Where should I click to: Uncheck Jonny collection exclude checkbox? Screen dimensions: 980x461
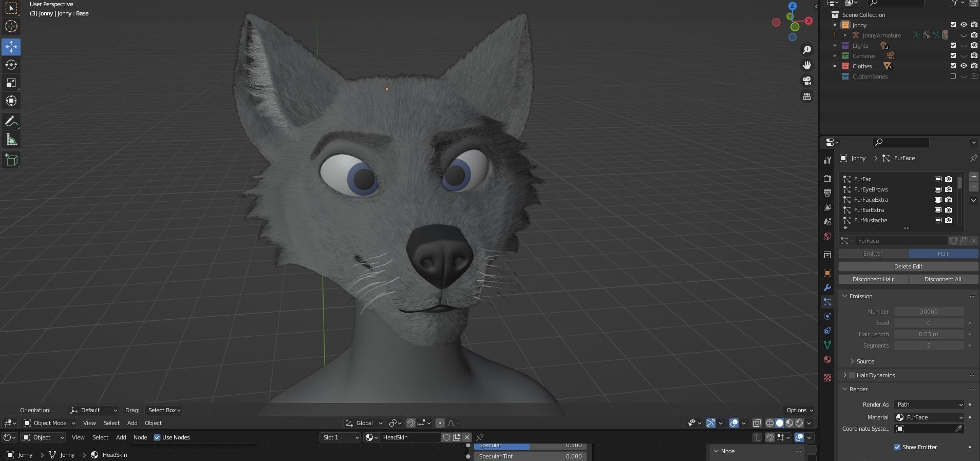coord(953,25)
